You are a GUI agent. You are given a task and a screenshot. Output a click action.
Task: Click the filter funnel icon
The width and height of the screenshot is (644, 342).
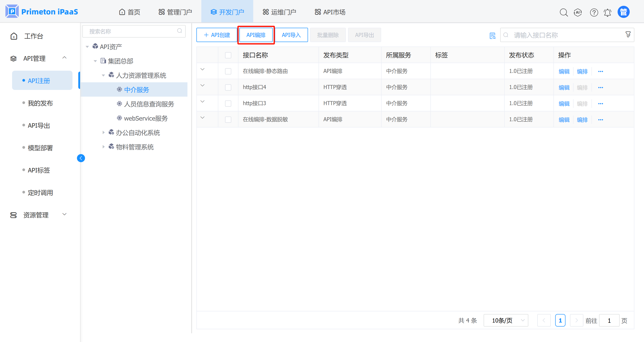click(628, 34)
